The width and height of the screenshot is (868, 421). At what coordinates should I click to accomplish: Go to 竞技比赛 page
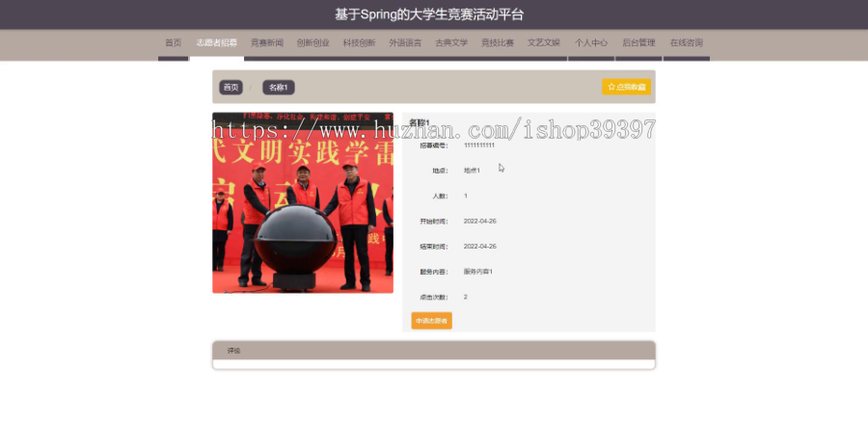pos(497,42)
